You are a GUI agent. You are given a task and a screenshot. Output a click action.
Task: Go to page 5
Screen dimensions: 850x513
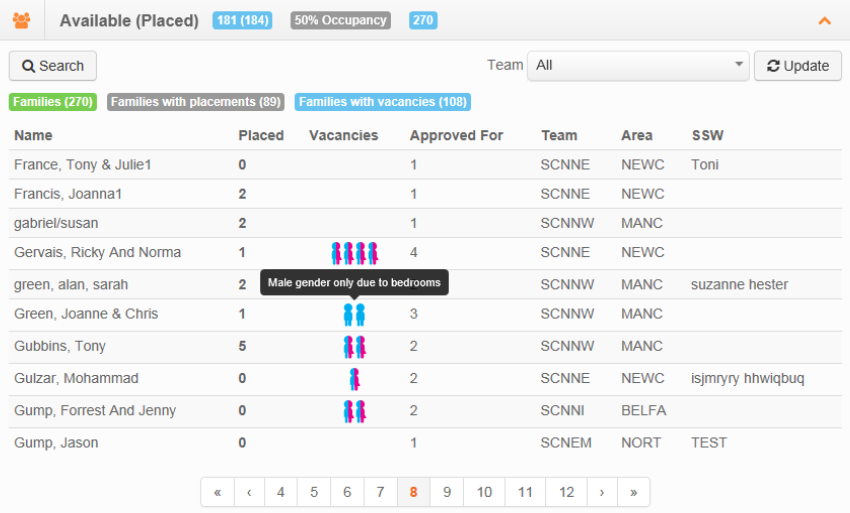click(314, 492)
